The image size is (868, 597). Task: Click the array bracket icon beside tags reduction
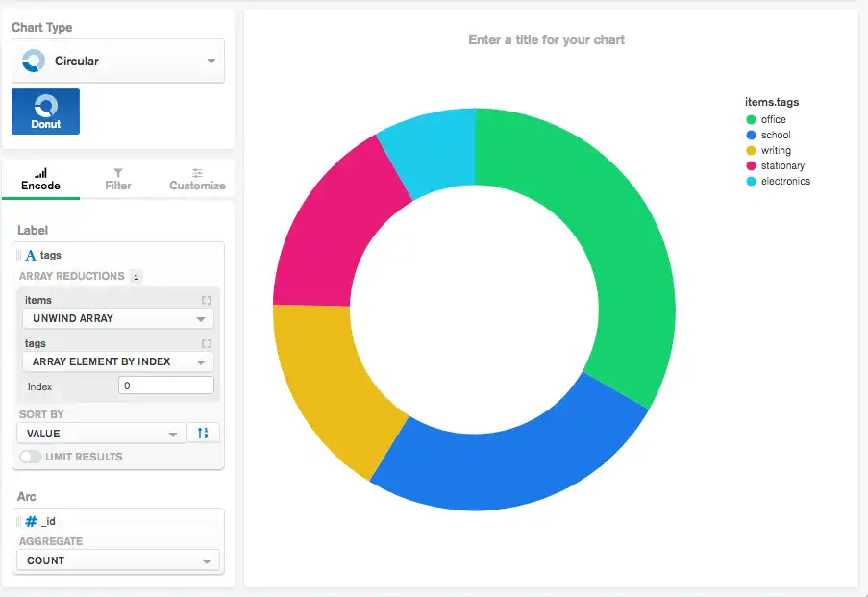[206, 344]
